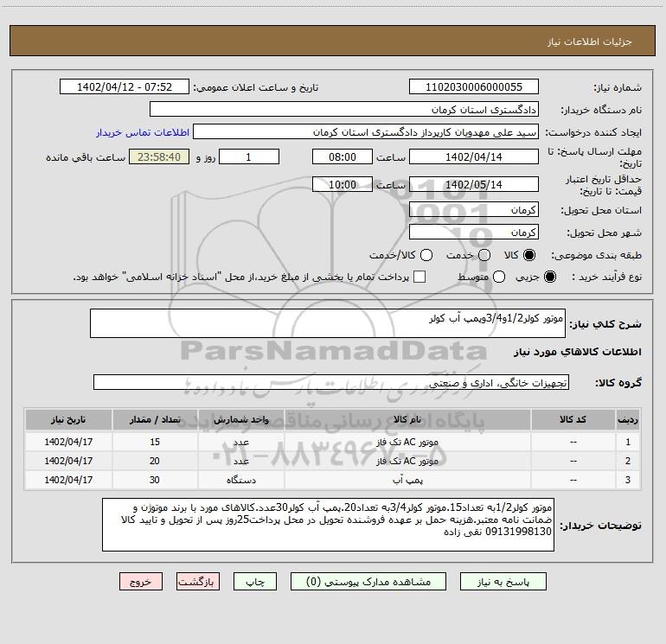The height and width of the screenshot is (644, 666).
Task: Click the announcement date field 1402/04/12 - 07:52
Action: (x=125, y=87)
